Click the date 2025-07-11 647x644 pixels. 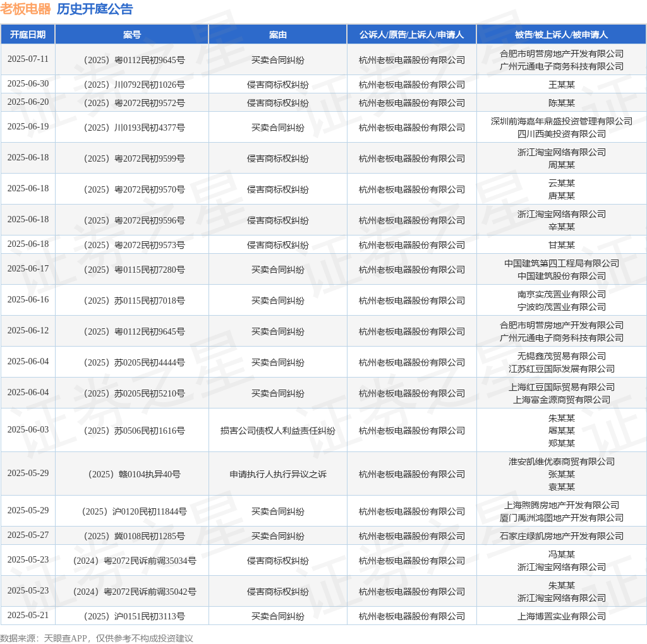tap(28, 59)
